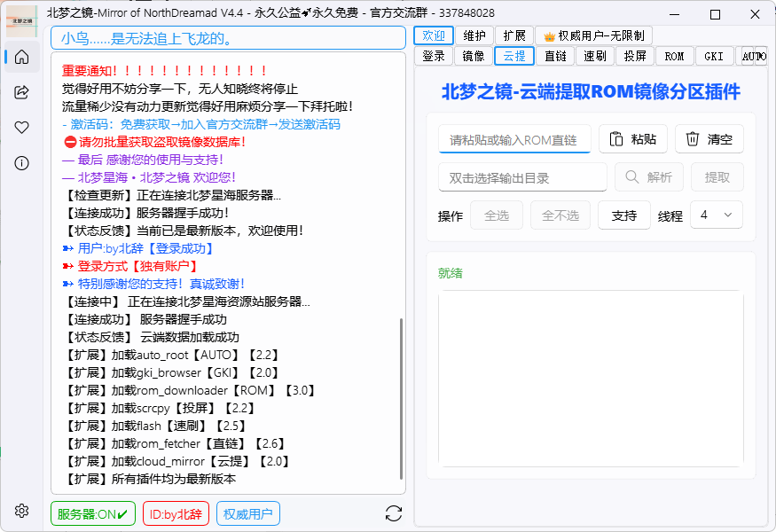776x532 pixels.
Task: Click the Share icon in the sidebar
Action: click(x=20, y=91)
